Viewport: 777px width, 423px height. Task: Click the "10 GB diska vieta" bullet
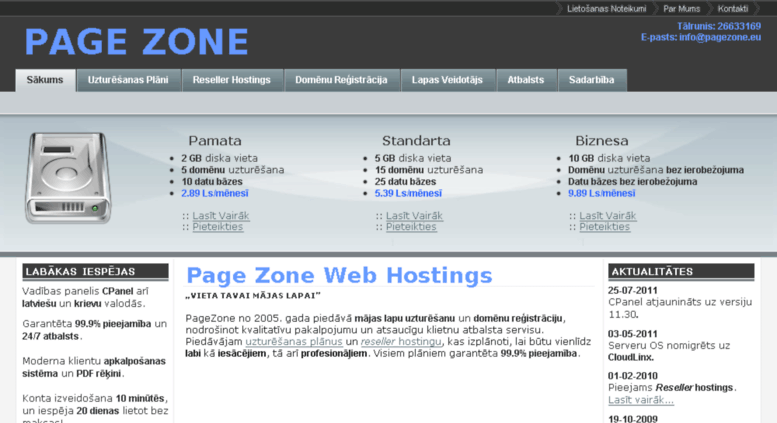point(609,158)
